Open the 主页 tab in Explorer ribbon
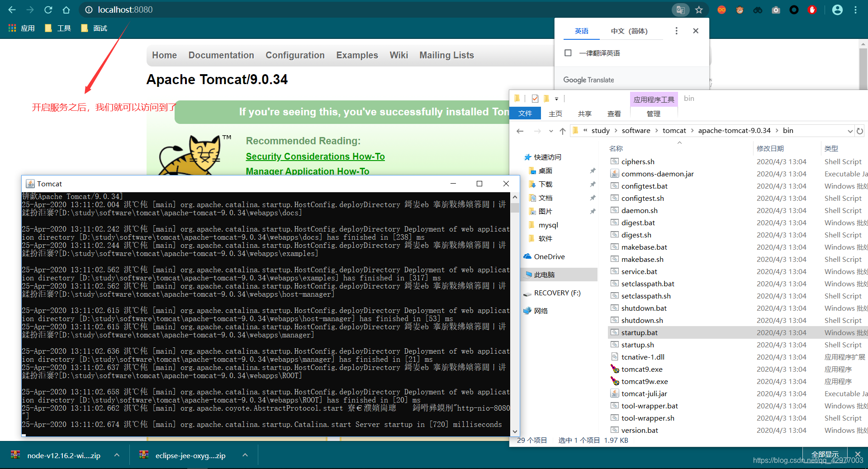 click(555, 114)
